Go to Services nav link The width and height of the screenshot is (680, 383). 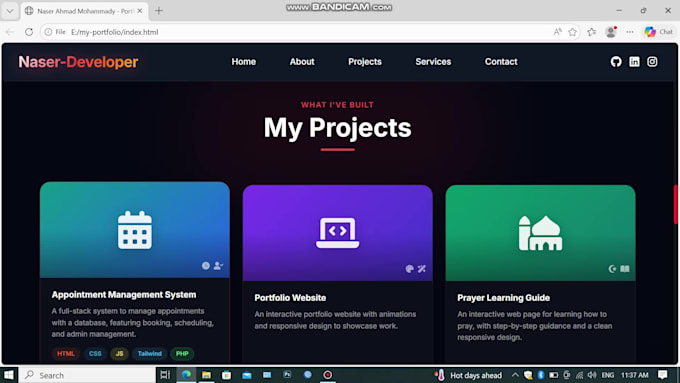coord(433,62)
